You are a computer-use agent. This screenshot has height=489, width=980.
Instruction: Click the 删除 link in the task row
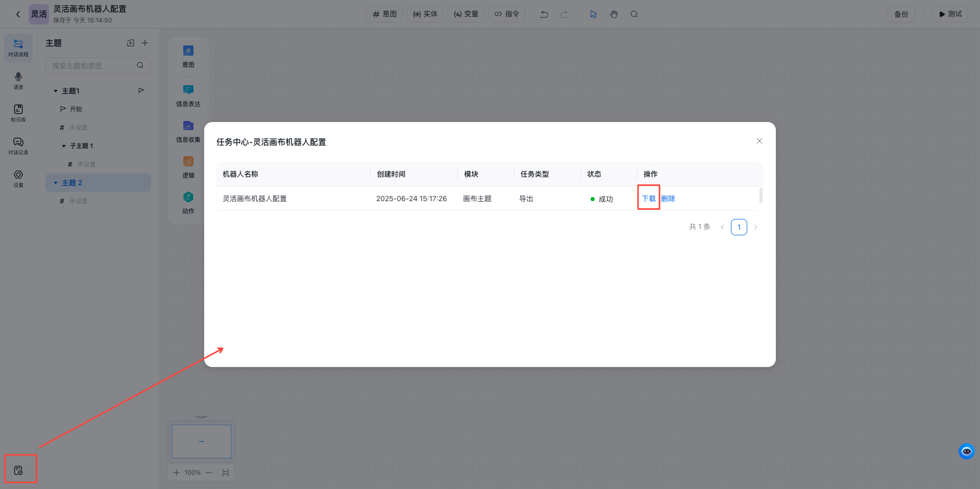coord(669,199)
